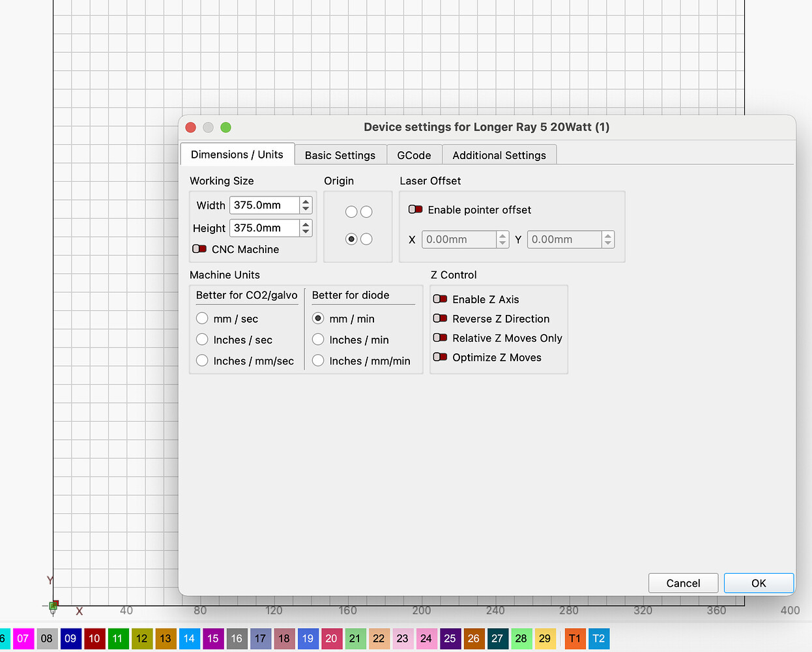812x652 pixels.
Task: Pick dark teal layer color 27
Action: 497,638
